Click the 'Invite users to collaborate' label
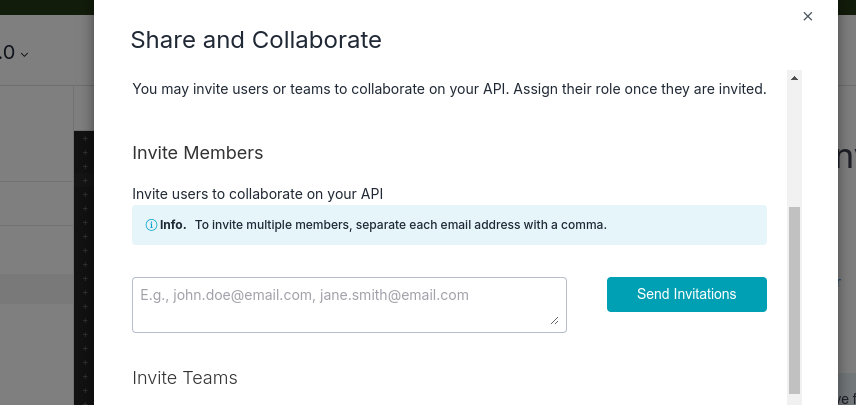The width and height of the screenshot is (856, 405). (258, 193)
